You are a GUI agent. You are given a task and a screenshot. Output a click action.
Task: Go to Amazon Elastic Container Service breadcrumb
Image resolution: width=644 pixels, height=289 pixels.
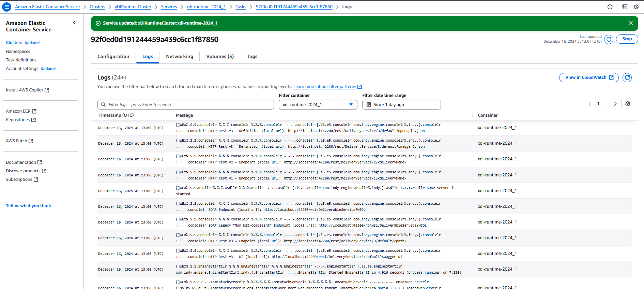coord(47,7)
